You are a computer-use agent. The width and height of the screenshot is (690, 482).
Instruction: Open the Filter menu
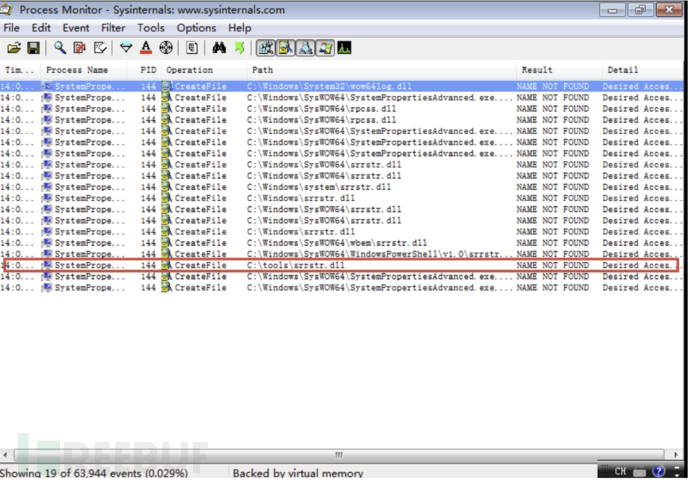(113, 28)
